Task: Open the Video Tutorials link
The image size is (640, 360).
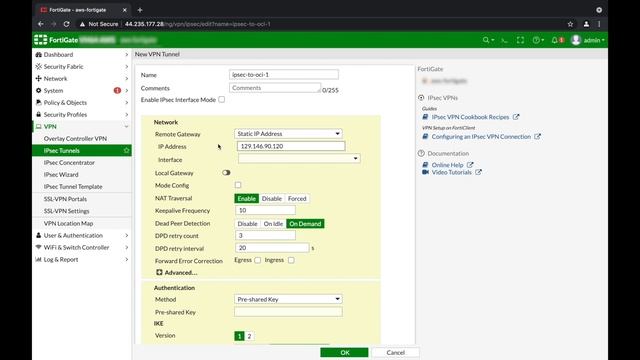Action: click(x=451, y=172)
